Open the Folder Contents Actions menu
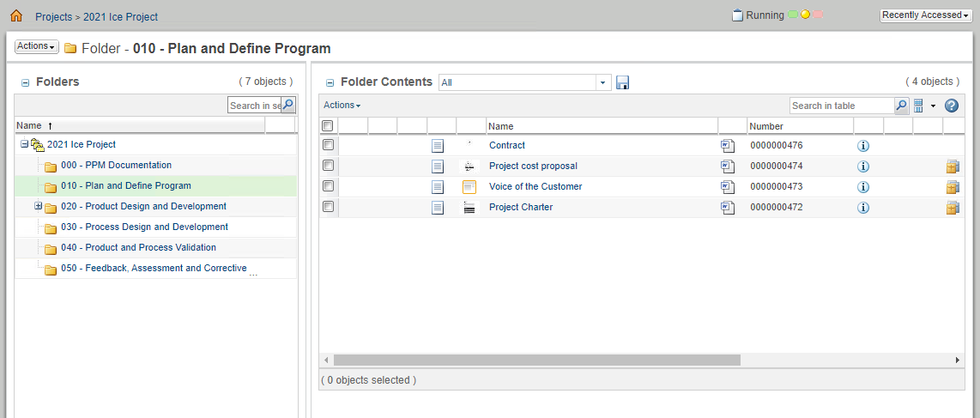Viewport: 980px width, 418px height. 342,106
